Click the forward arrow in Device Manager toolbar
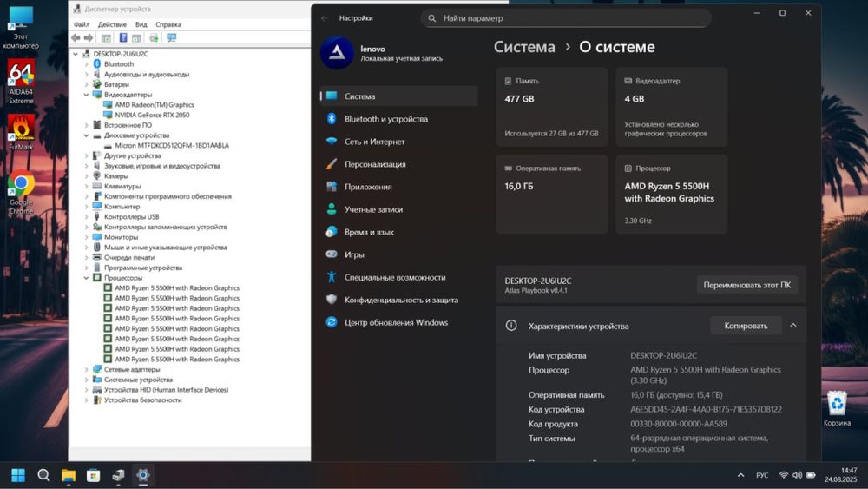 point(88,37)
